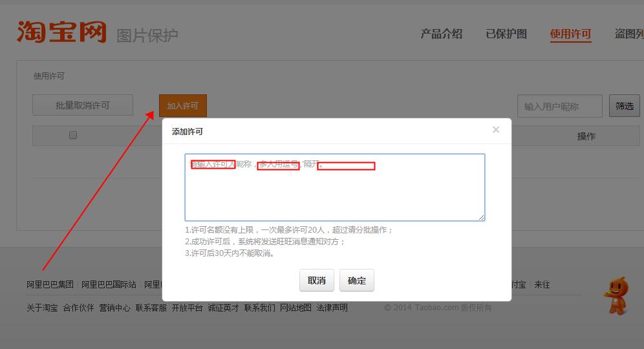
Task: Click inside the 许可人昵称 text area
Action: 335,187
